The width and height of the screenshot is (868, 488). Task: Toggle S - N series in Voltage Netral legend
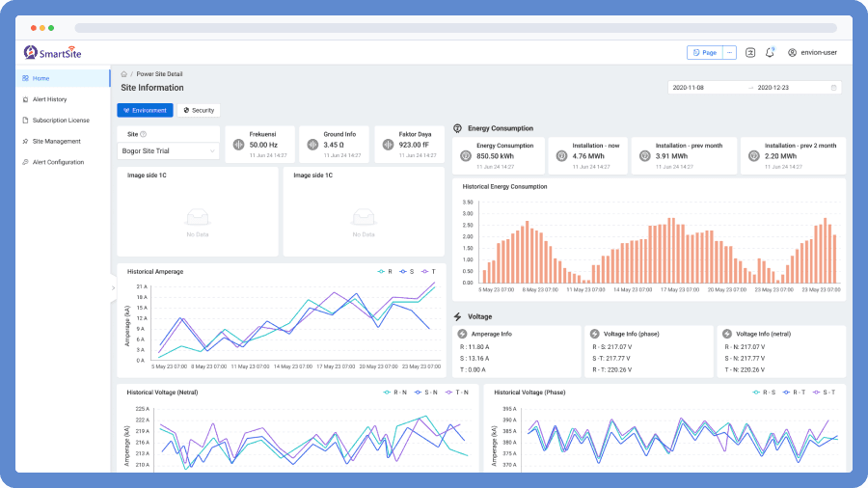point(426,393)
